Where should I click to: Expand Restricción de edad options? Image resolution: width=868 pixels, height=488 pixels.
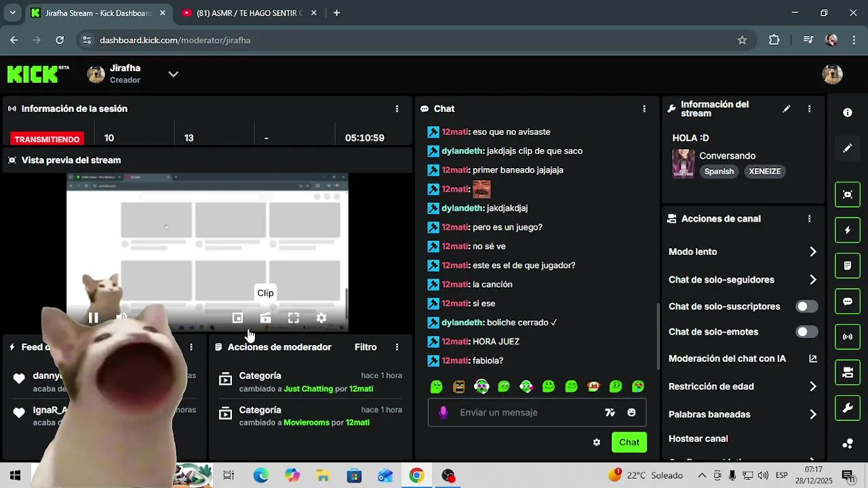pyautogui.click(x=813, y=386)
